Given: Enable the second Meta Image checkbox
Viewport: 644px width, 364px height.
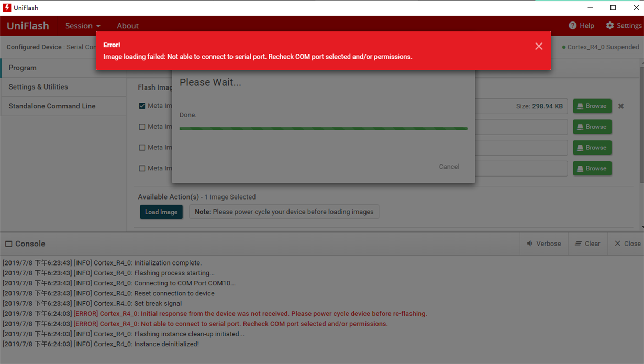Looking at the screenshot, I should (x=142, y=127).
